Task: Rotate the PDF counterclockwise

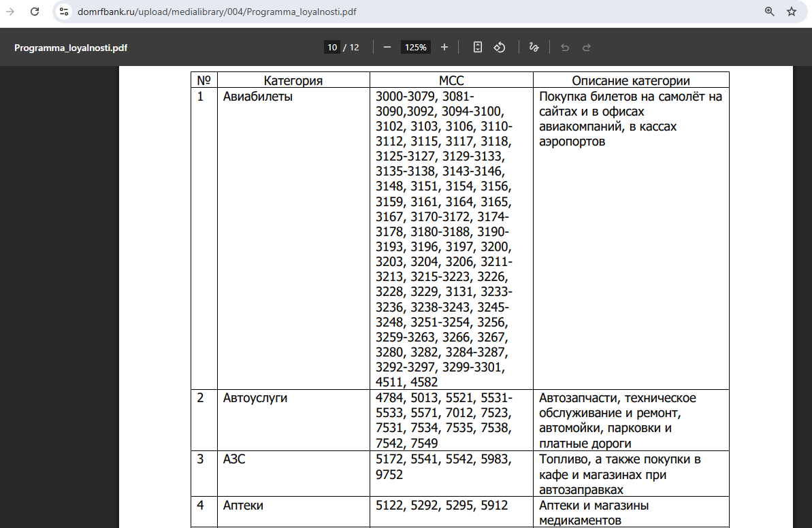Action: click(x=500, y=47)
